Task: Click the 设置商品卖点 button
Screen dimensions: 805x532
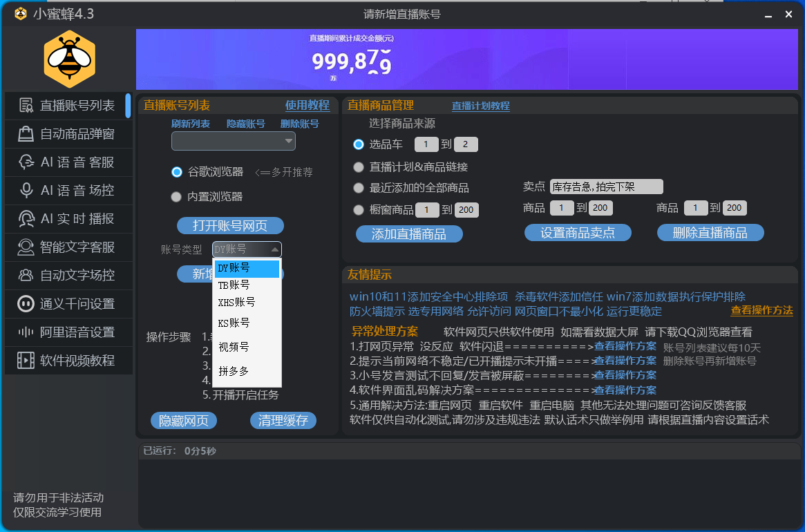Action: 578,233
